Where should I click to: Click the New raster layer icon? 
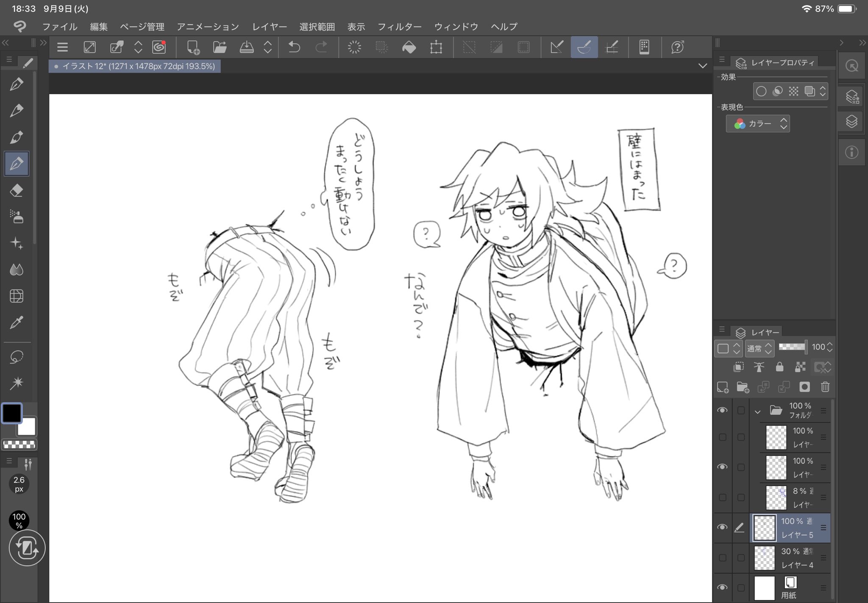click(x=722, y=387)
